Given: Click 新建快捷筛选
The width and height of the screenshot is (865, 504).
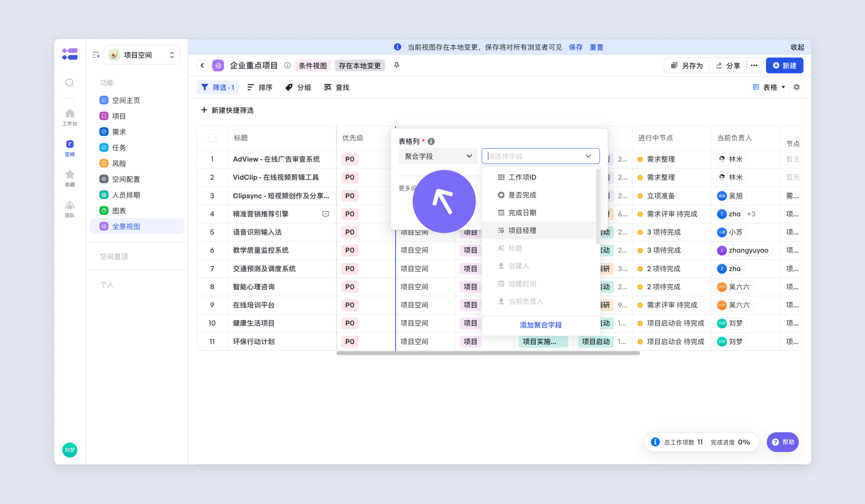Looking at the screenshot, I should [x=227, y=110].
